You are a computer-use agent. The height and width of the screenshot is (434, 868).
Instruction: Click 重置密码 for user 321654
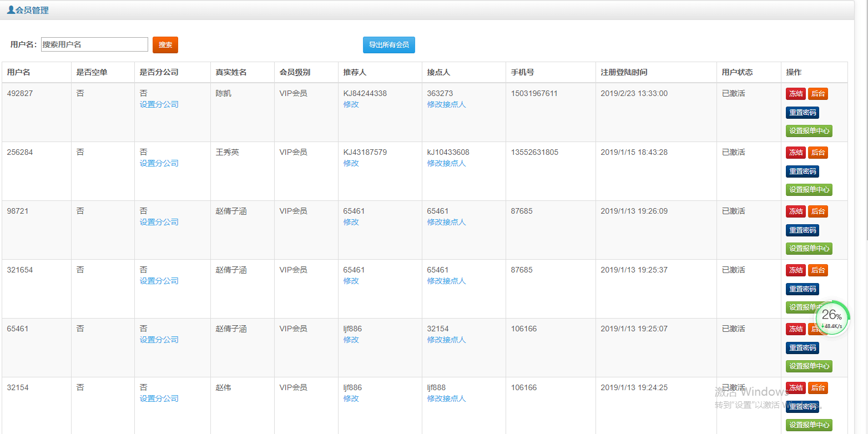click(803, 289)
